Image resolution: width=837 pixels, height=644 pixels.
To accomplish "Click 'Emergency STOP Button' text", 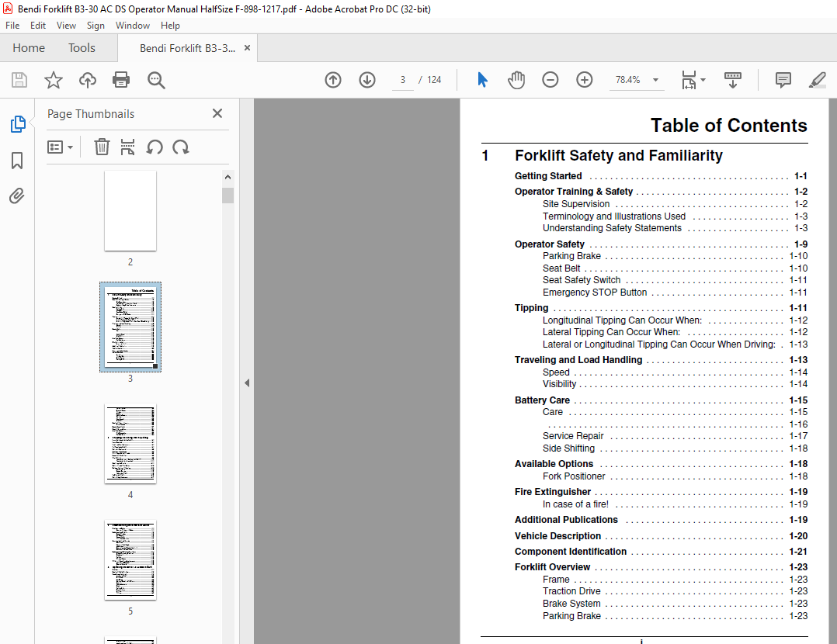I will (595, 293).
